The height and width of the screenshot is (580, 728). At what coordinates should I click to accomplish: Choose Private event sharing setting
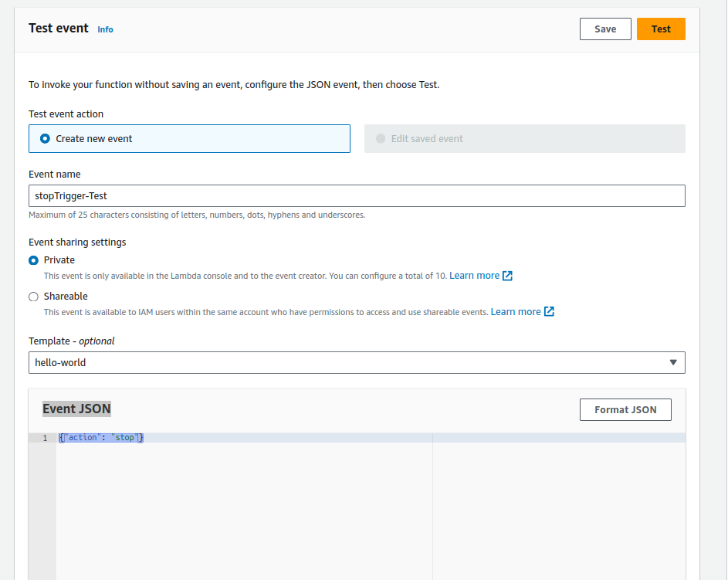[x=32, y=260]
